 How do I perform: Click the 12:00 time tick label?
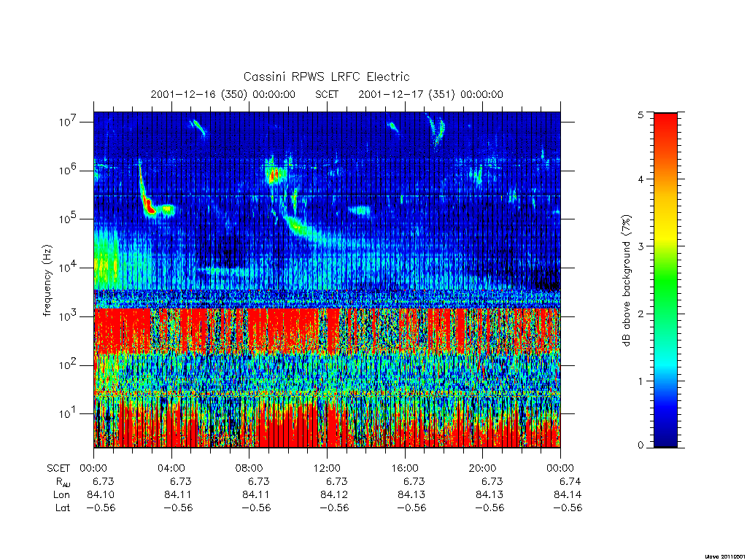click(x=327, y=468)
